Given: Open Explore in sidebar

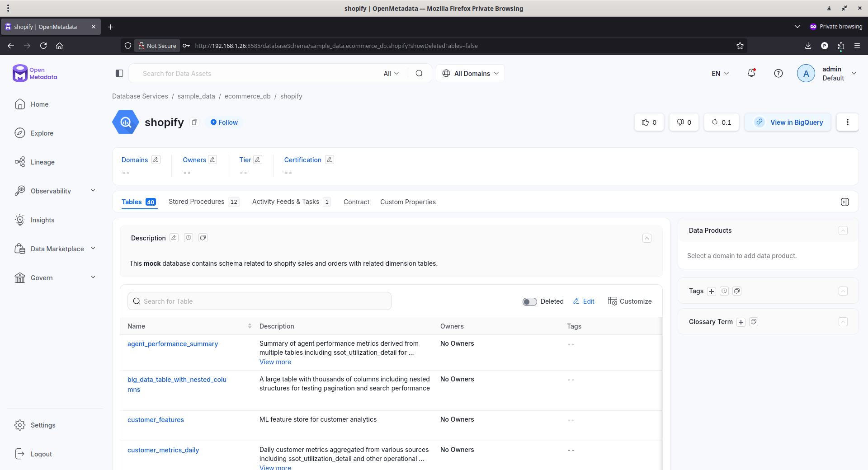Looking at the screenshot, I should [x=42, y=133].
